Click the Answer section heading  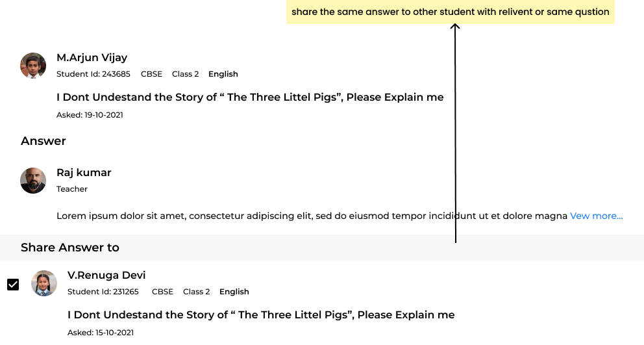click(43, 141)
